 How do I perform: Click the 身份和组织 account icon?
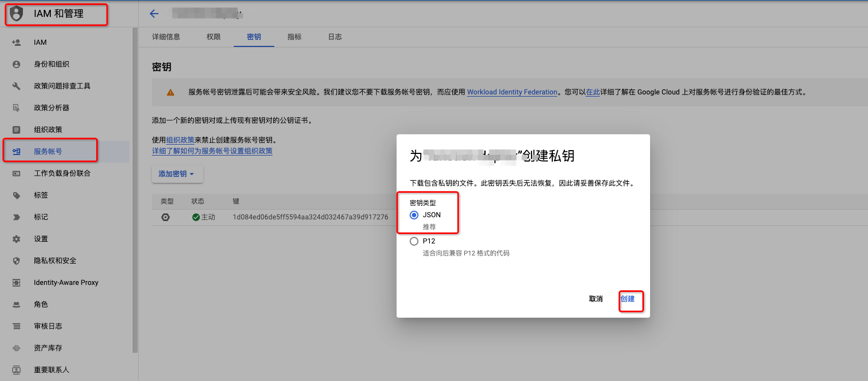tap(16, 64)
